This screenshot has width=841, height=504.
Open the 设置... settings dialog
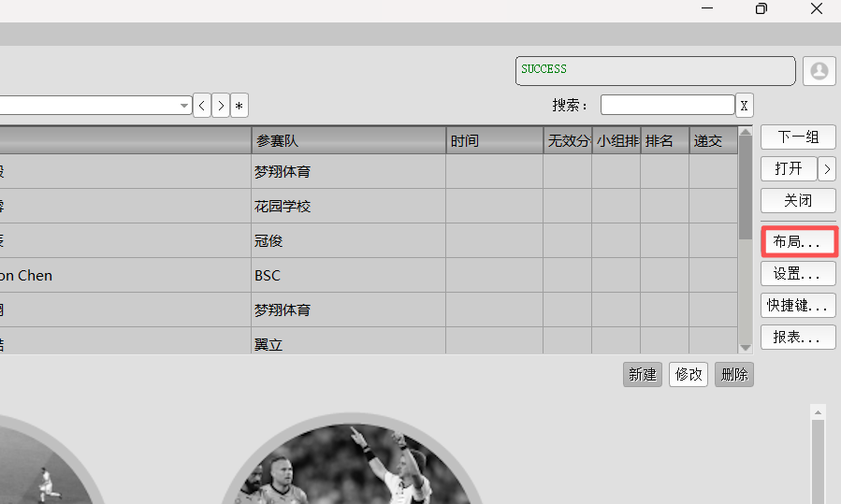[797, 274]
